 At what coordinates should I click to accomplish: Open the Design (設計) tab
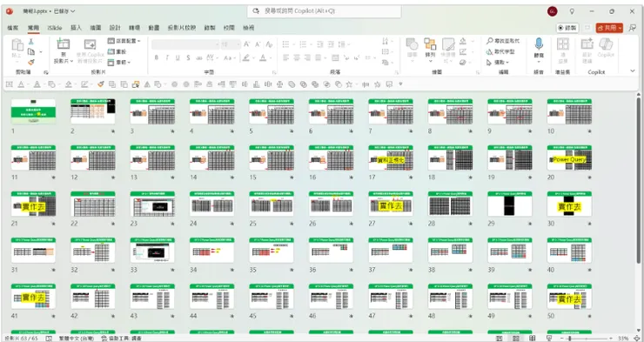click(x=115, y=28)
